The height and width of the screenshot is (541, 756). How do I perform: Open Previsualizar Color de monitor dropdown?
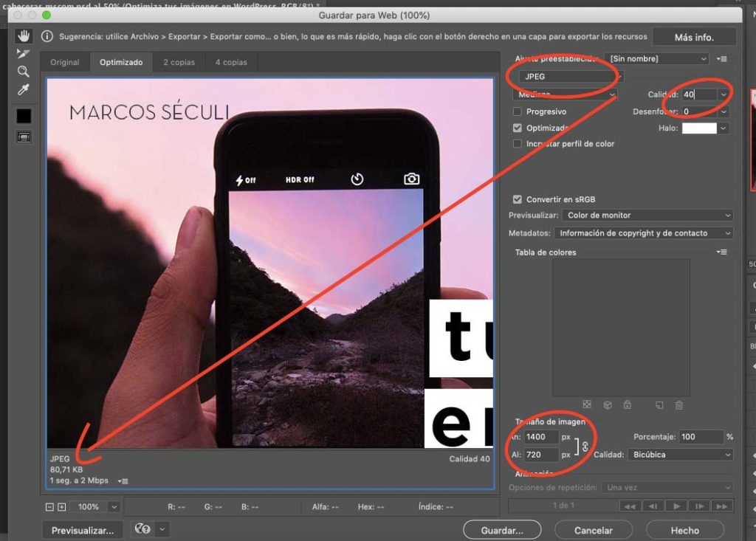tap(647, 215)
